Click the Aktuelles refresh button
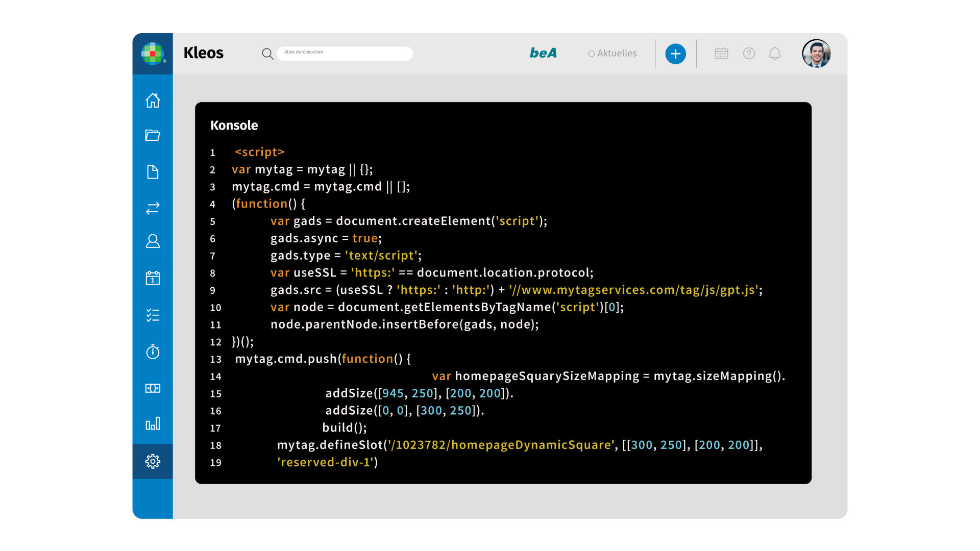This screenshot has width=980, height=551. [x=612, y=53]
